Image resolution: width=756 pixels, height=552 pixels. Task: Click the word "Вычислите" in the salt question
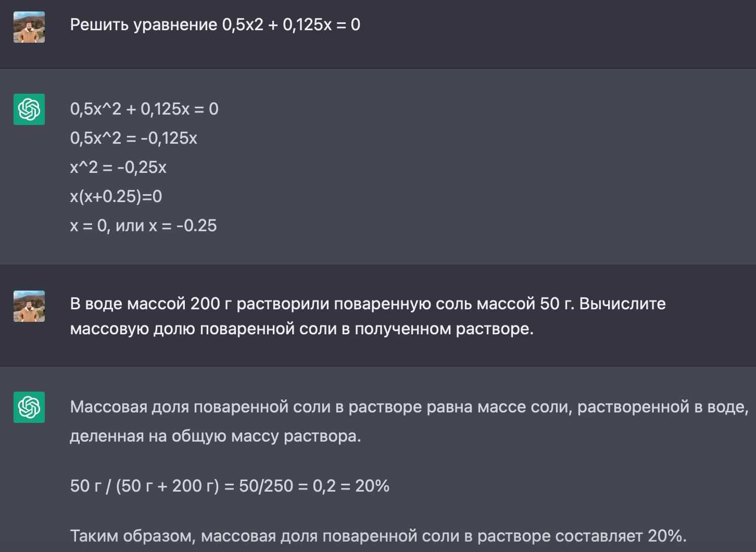622,304
